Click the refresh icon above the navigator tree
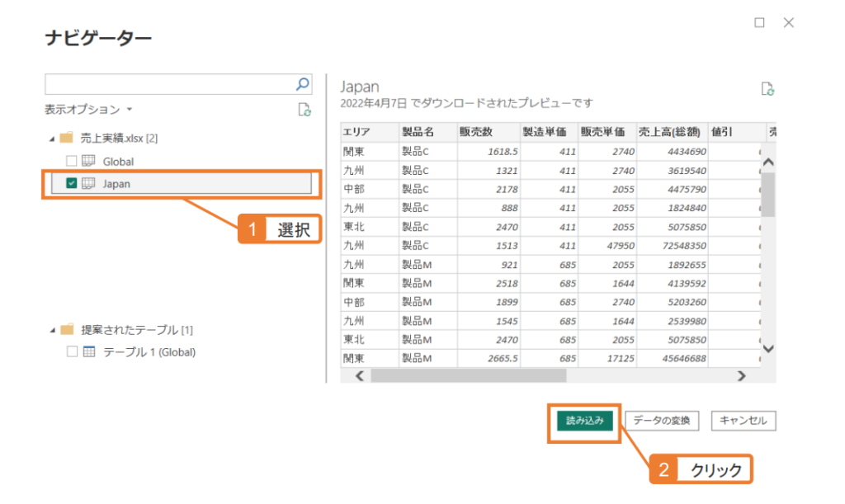 (305, 110)
